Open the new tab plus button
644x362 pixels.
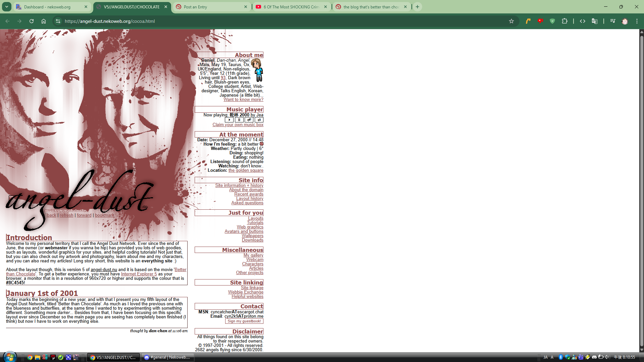point(417,6)
